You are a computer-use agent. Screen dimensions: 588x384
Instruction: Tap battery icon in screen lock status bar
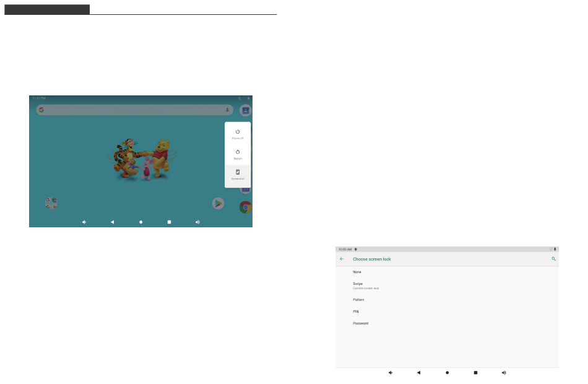(555, 249)
